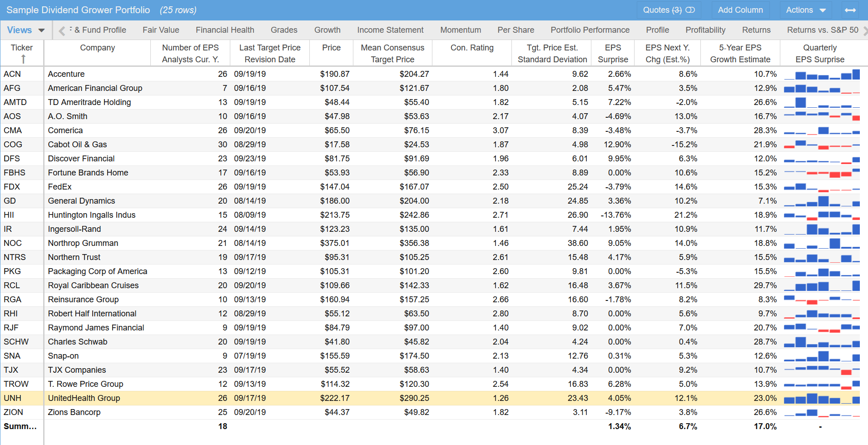Sort by Mean Consensus Target Price header
The height and width of the screenshot is (445, 868).
[x=392, y=54]
